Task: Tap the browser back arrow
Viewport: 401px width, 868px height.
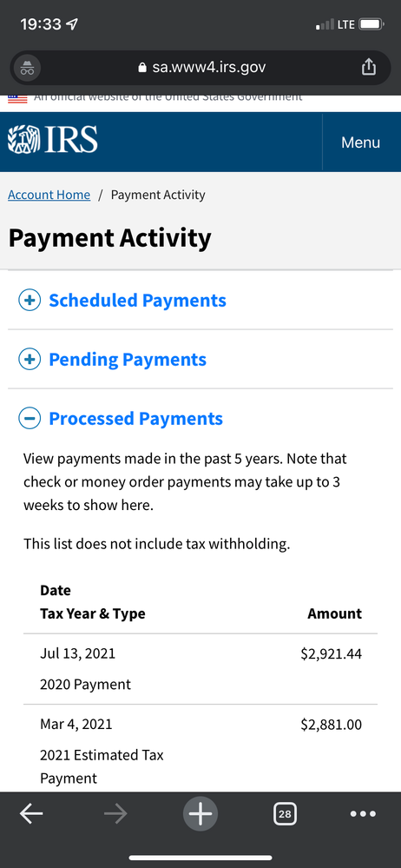Action: coord(31,814)
